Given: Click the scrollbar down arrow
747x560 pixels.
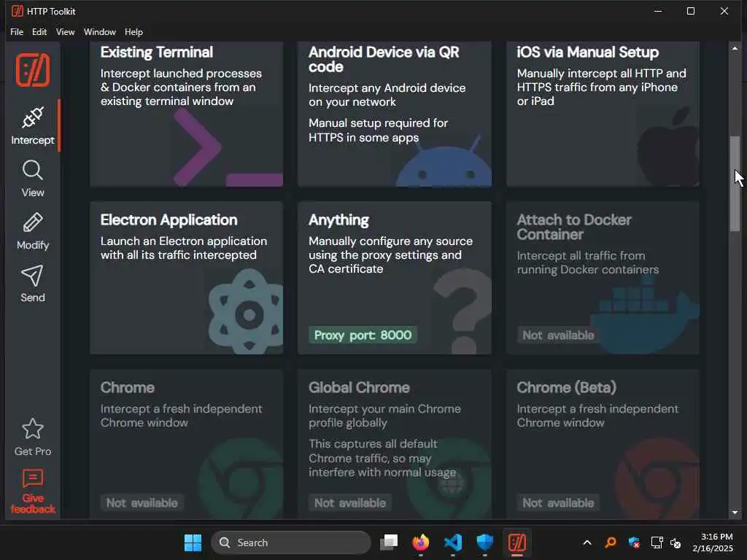Looking at the screenshot, I should click(735, 513).
